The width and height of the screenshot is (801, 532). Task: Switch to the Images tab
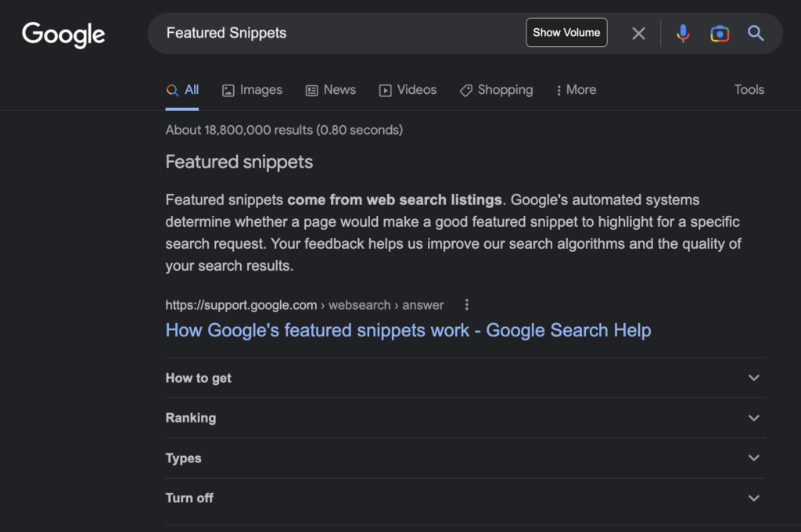point(252,90)
